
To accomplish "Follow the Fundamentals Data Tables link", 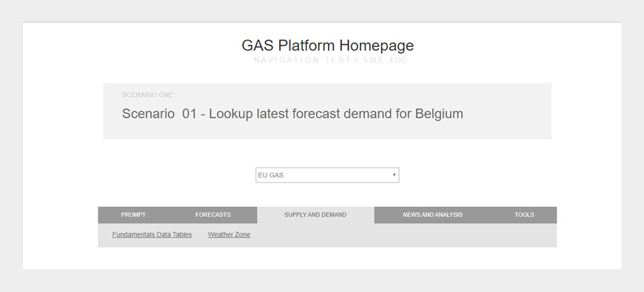I will pos(152,234).
